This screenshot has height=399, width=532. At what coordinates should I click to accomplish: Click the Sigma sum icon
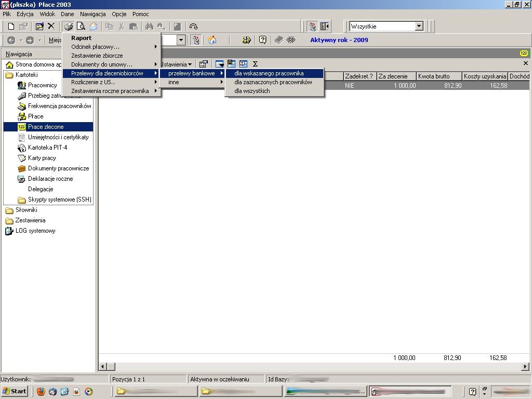coord(255,64)
